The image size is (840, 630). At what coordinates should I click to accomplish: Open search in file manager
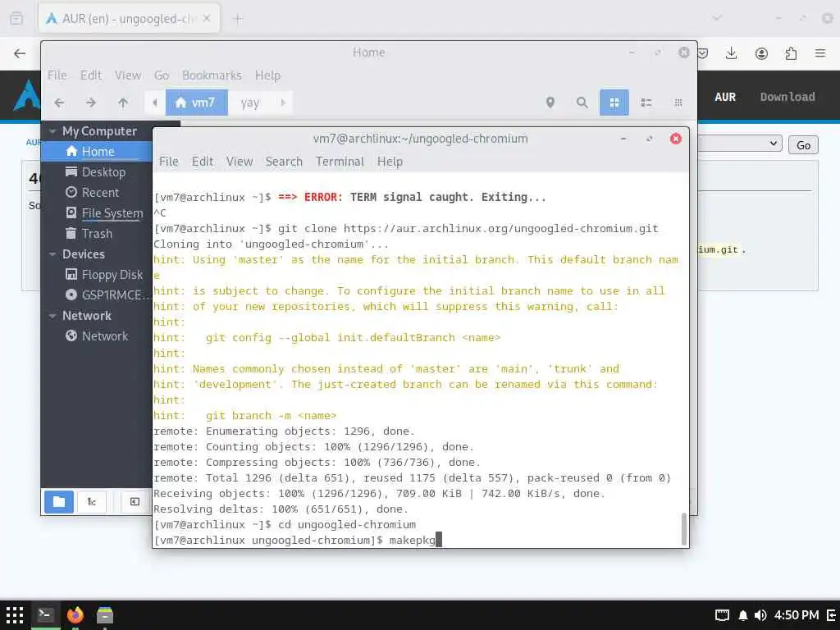pos(582,103)
